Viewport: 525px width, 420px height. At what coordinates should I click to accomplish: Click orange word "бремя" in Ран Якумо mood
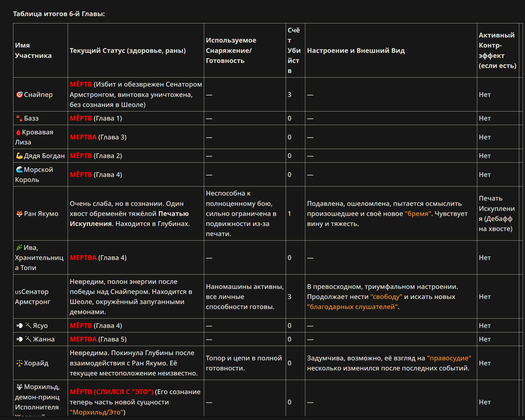click(418, 213)
